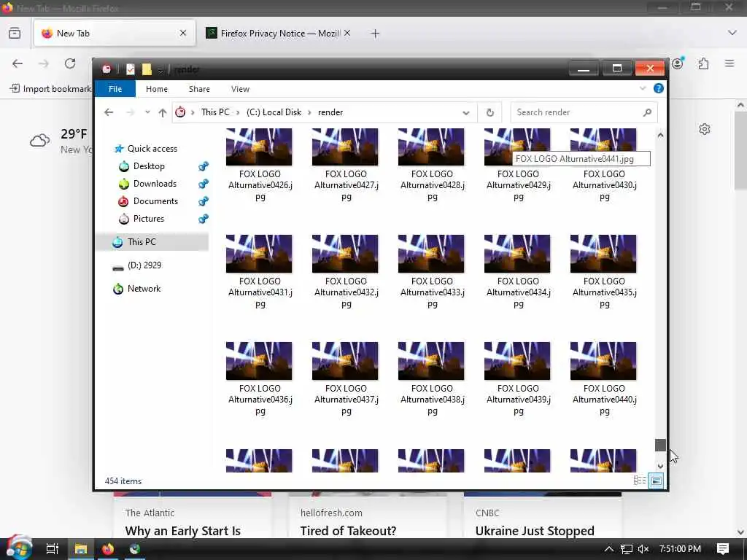Viewport: 747px width, 560px height.
Task: Open quick access toolbar customize dropdown
Action: pos(160,70)
